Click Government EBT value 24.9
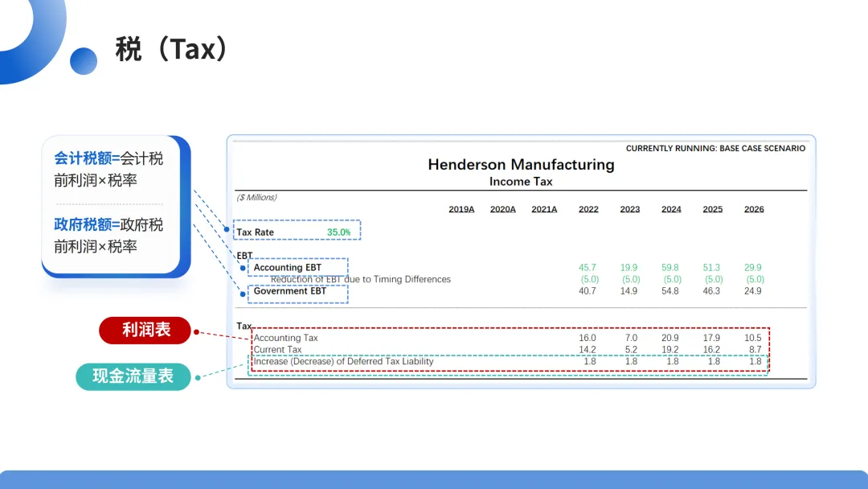Viewport: 868px width, 489px height. point(753,291)
